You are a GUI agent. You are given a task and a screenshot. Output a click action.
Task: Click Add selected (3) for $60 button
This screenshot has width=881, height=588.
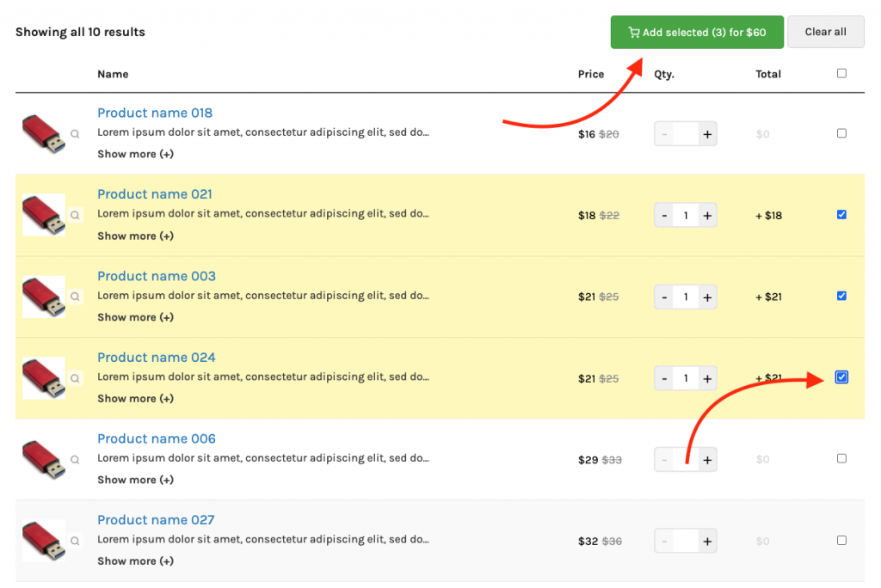(x=697, y=32)
